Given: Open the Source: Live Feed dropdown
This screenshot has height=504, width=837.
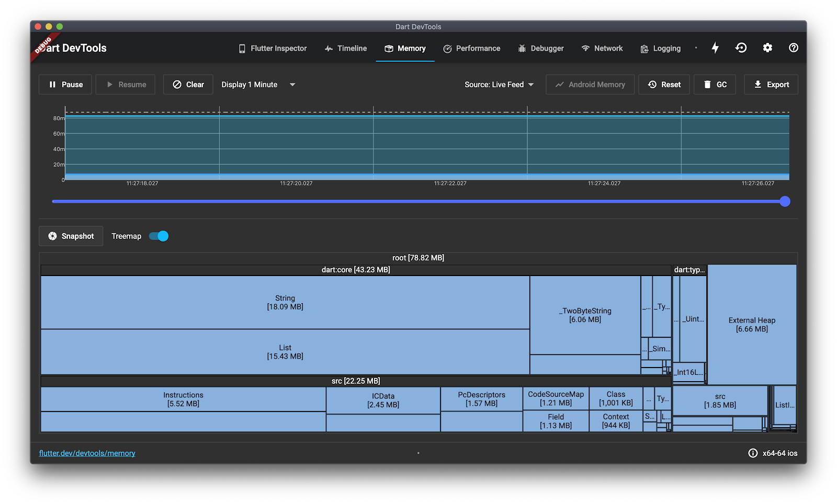Looking at the screenshot, I should (x=499, y=85).
